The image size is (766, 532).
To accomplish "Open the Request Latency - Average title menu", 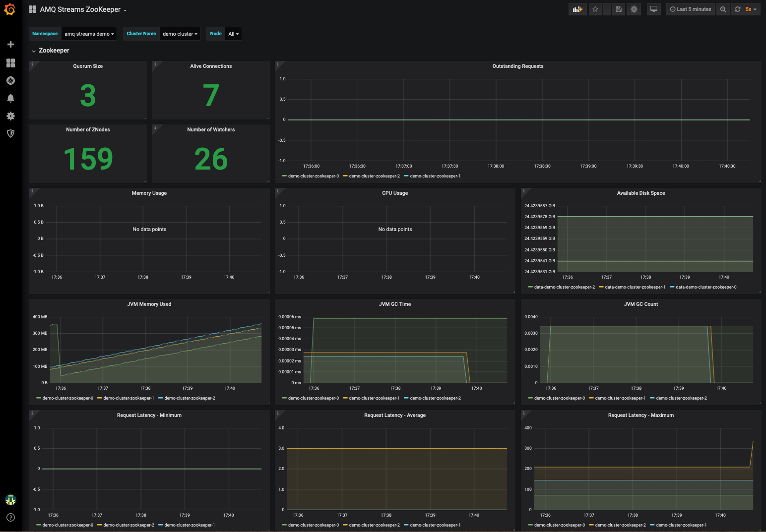I will [x=395, y=415].
